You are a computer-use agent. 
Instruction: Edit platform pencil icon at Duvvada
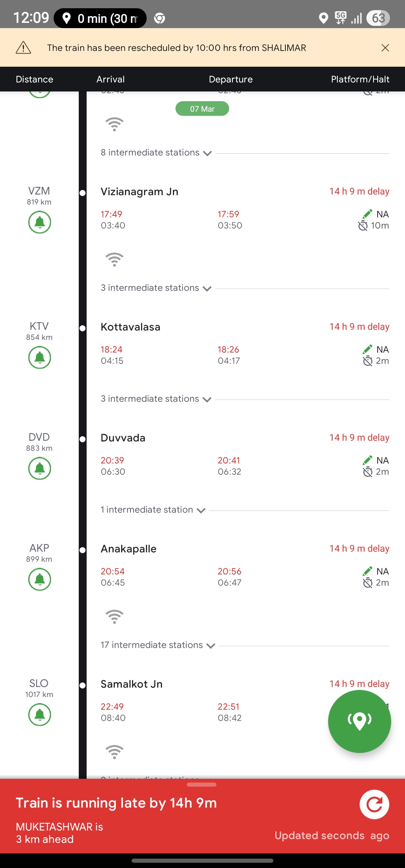click(x=367, y=460)
